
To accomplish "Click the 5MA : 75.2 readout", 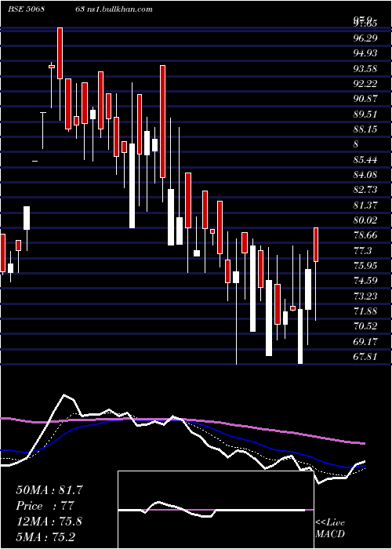I will pyautogui.click(x=45, y=536).
